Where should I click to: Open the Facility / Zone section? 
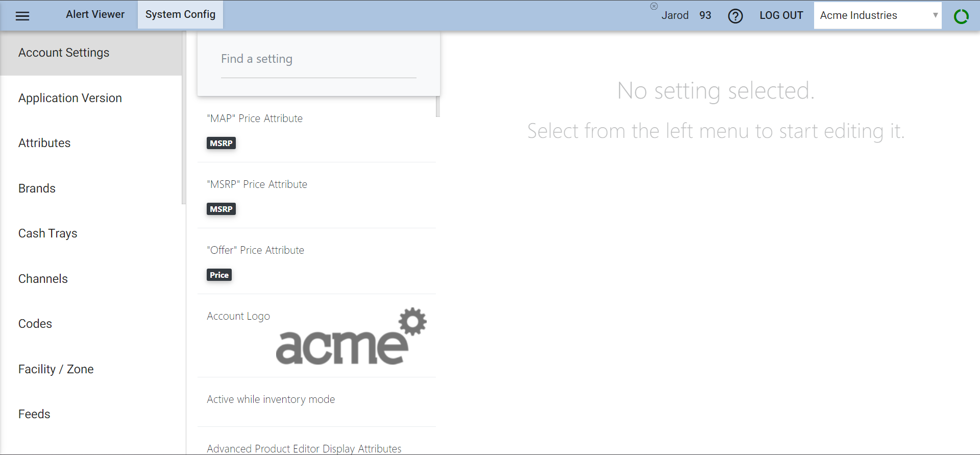pyautogui.click(x=56, y=369)
